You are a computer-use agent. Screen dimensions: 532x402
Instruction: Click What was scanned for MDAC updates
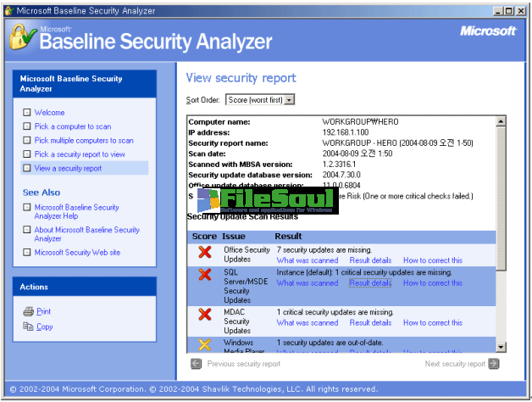point(307,323)
